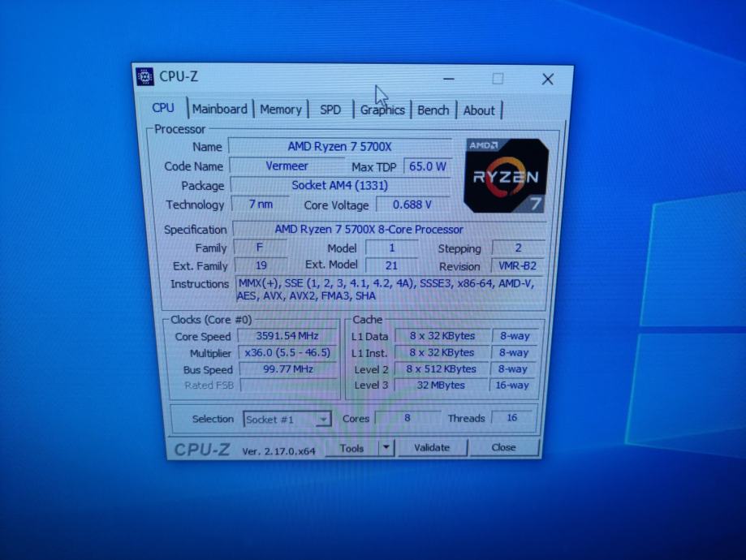Click the Model value 1
This screenshot has height=560, width=746.
(x=391, y=248)
